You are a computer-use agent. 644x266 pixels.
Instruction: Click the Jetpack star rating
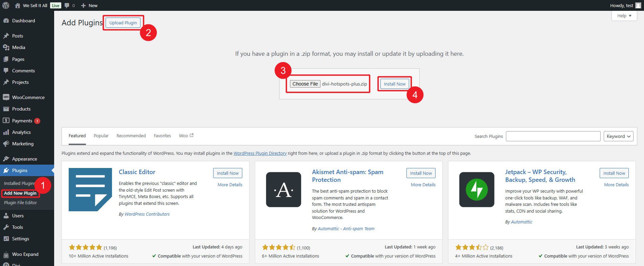[472, 247]
